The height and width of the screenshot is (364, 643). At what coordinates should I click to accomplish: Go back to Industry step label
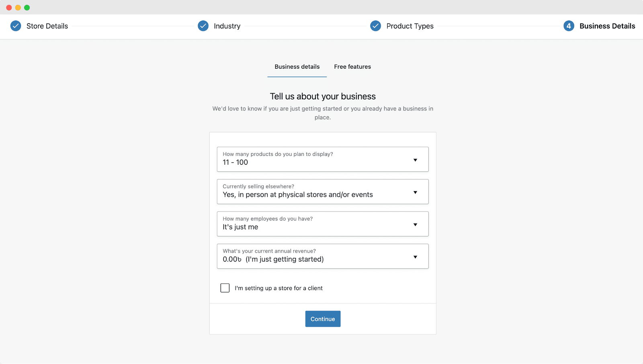227,26
